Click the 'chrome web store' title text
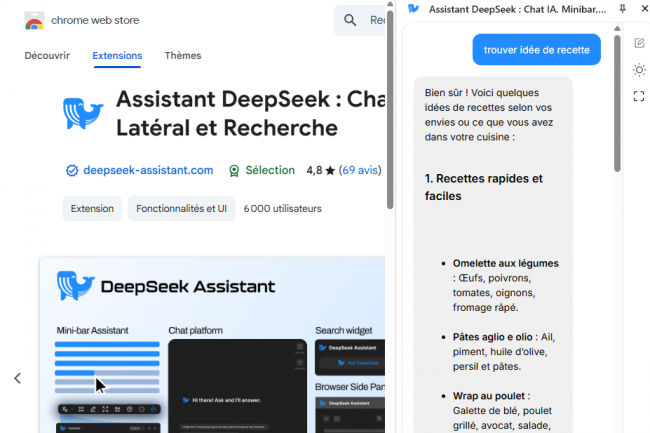This screenshot has width=650, height=433. pyautogui.click(x=95, y=20)
